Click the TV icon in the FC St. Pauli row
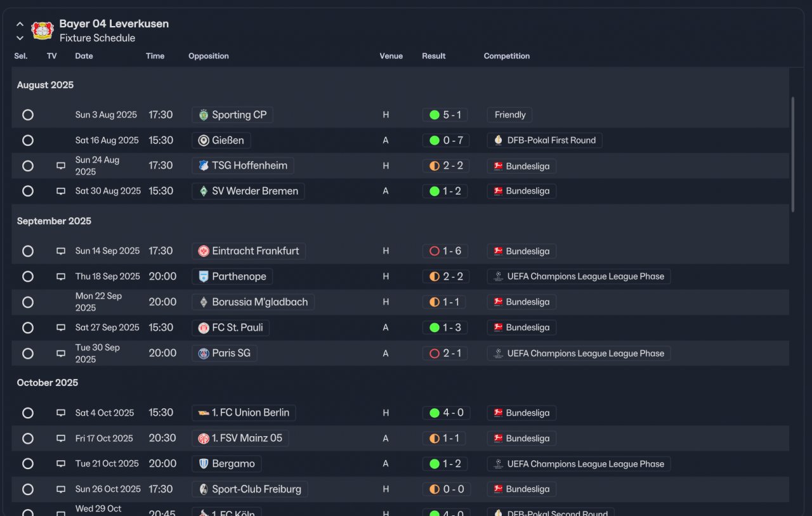Screen dimensions: 812x516 tap(61, 328)
